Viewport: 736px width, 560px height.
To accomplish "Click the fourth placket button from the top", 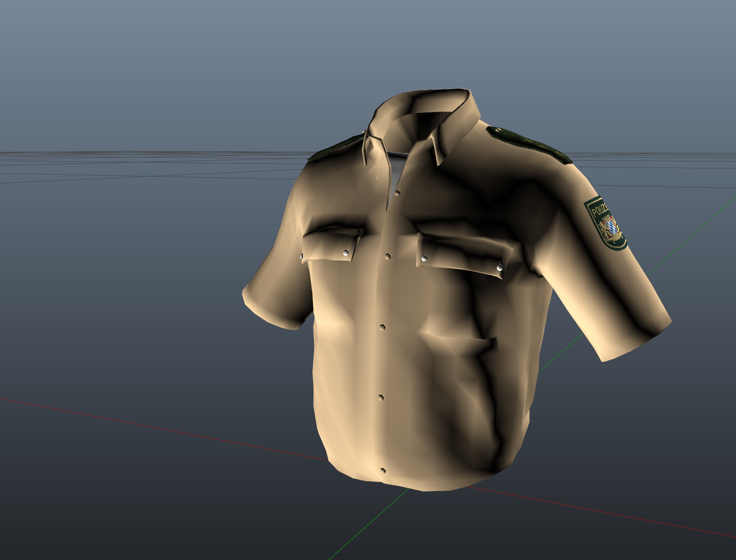I will [381, 397].
